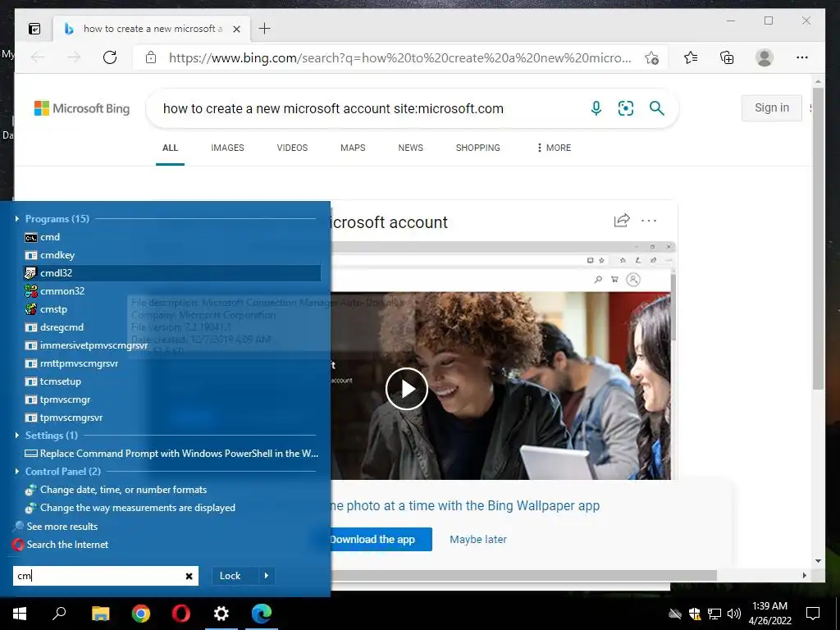840x630 pixels.
Task: Click Edge tab actions menu icon
Action: click(x=34, y=29)
